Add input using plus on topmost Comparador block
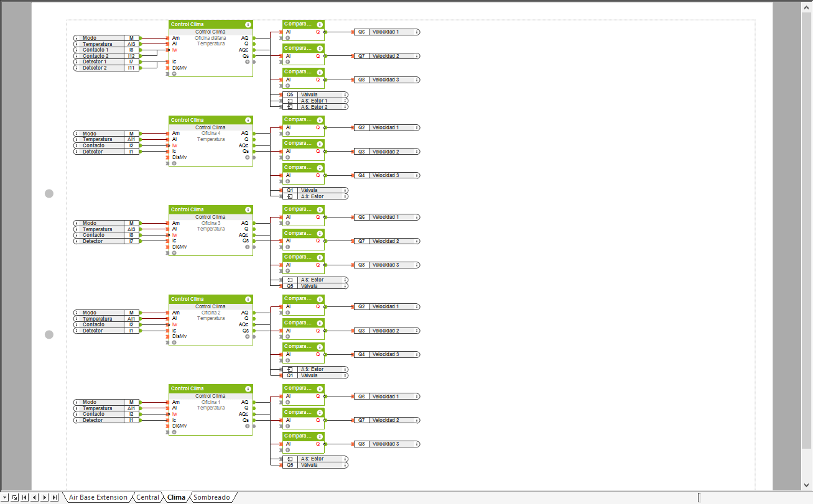The width and height of the screenshot is (813, 504). (287, 38)
